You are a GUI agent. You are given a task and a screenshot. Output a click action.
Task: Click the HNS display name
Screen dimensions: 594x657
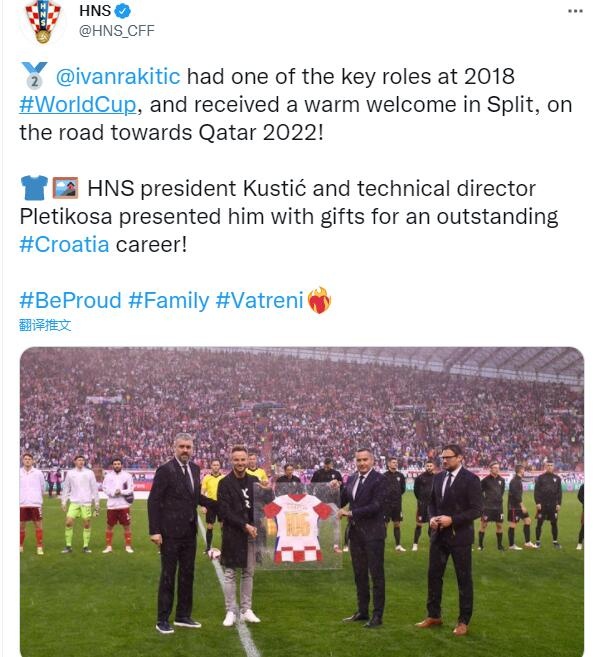(95, 11)
